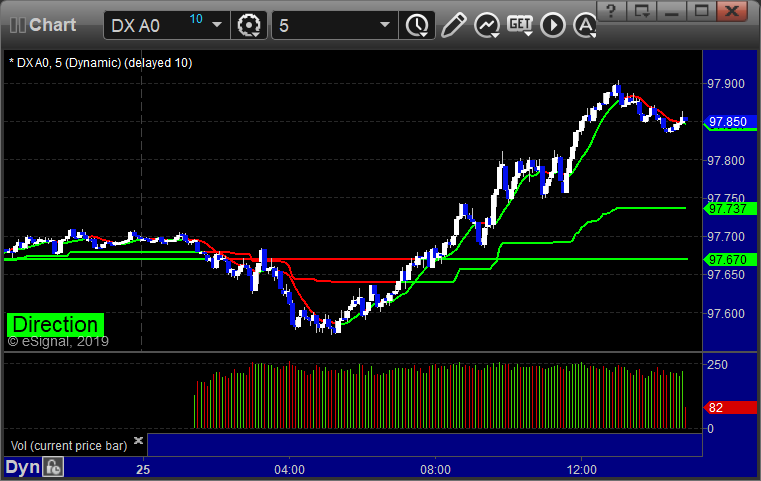Open the time template clock icon
The image size is (761, 481).
(x=417, y=25)
